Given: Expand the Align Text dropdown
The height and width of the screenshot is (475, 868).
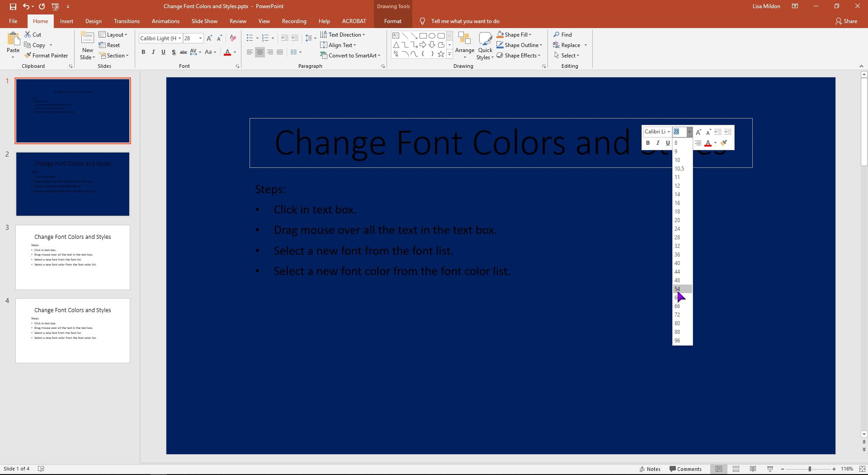Looking at the screenshot, I should 338,45.
